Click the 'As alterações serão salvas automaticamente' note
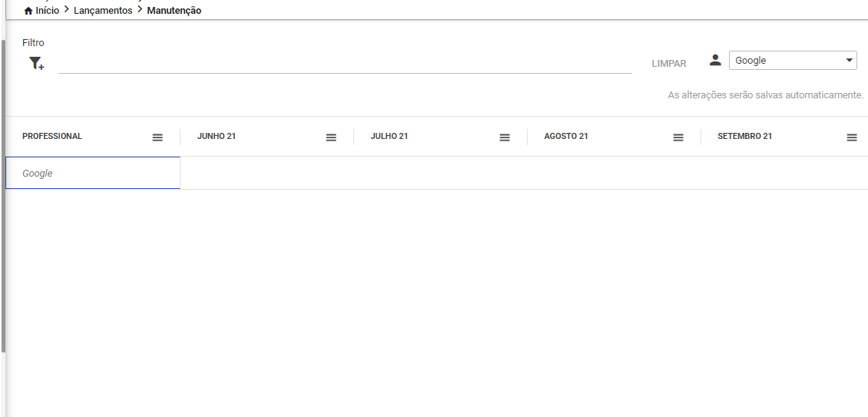 point(766,95)
